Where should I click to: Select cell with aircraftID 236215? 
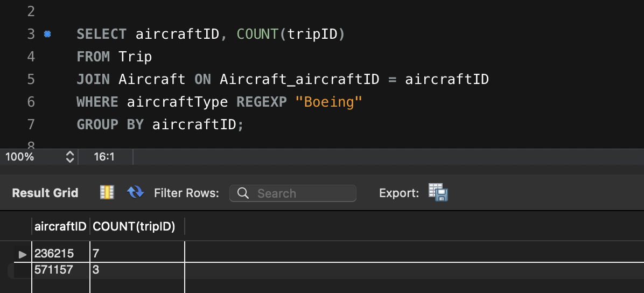(x=60, y=254)
